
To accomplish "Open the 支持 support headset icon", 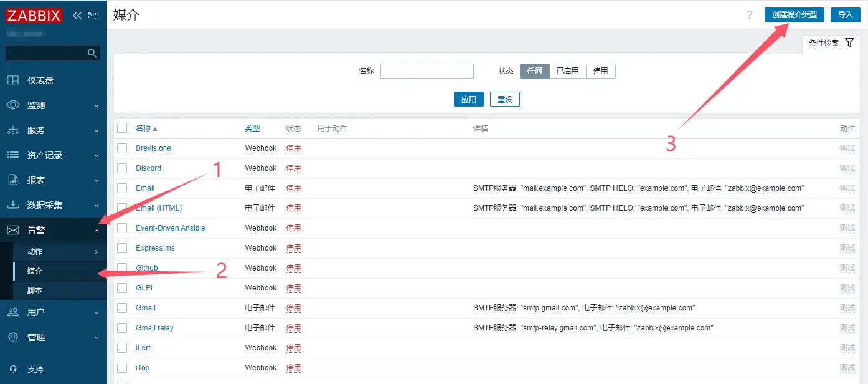I will pos(13,369).
